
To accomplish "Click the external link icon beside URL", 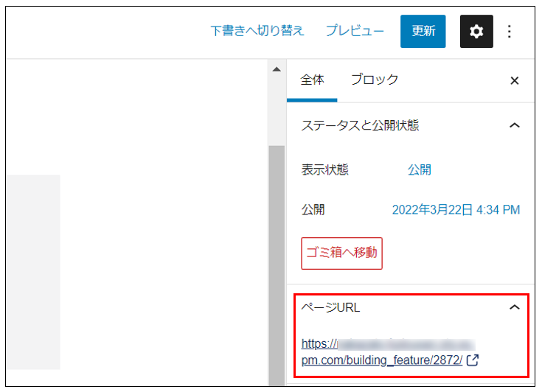I will coord(473,360).
